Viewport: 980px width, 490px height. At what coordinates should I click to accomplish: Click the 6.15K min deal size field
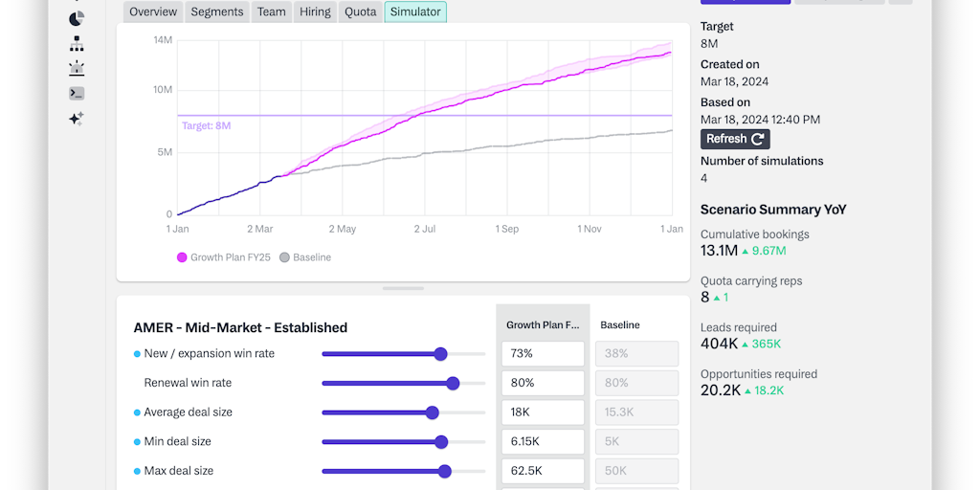(x=543, y=442)
